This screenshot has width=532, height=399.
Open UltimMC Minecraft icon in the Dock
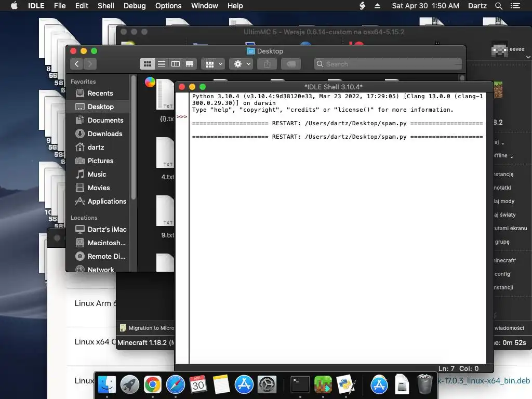323,385
